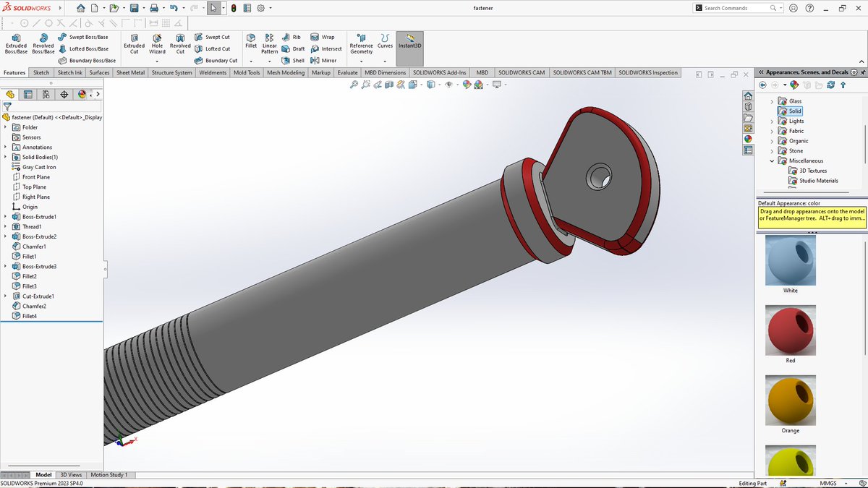The image size is (868, 488).
Task: Select the Rib tool
Action: pyautogui.click(x=292, y=37)
